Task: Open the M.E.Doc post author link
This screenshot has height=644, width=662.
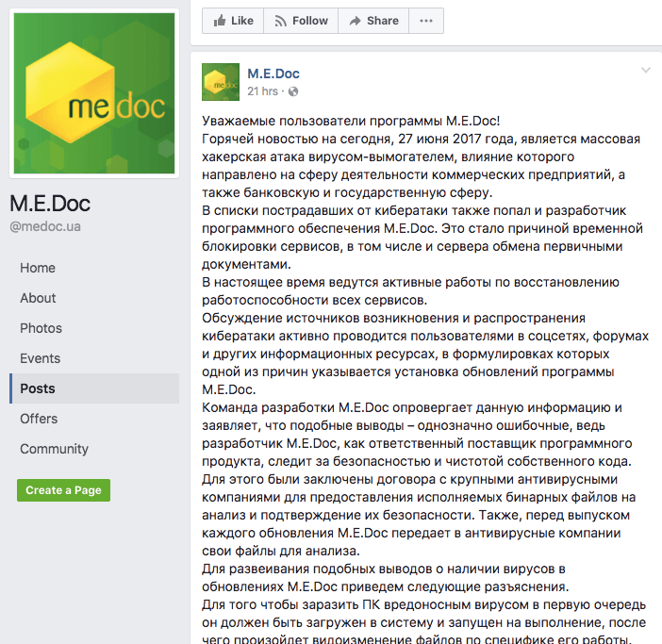Action: (273, 74)
